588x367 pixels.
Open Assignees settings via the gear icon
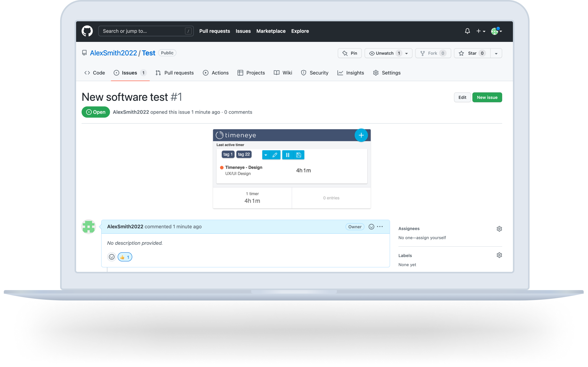pyautogui.click(x=499, y=228)
